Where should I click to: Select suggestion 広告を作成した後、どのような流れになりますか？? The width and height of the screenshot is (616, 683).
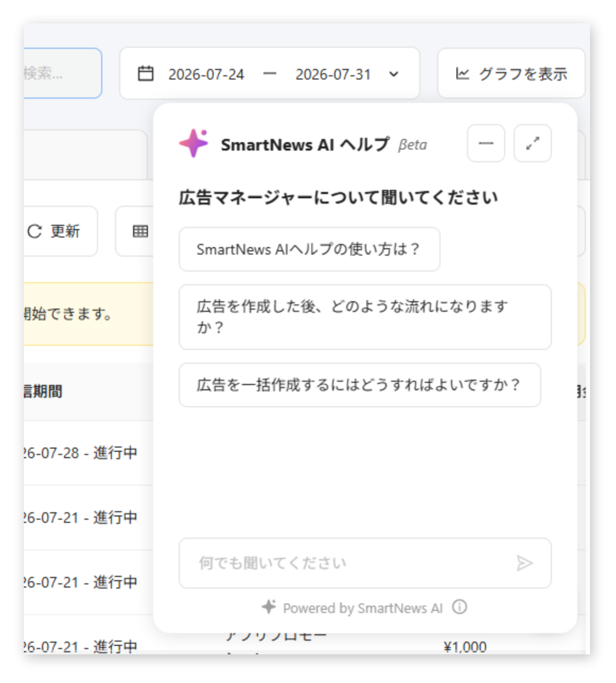(x=365, y=317)
